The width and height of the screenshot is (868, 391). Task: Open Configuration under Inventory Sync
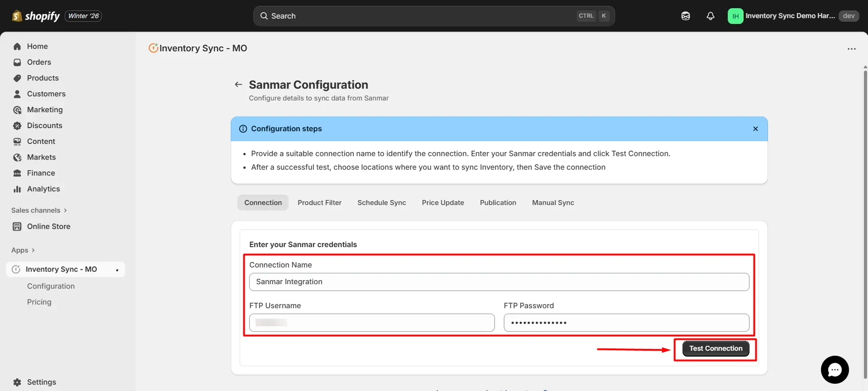click(x=51, y=286)
